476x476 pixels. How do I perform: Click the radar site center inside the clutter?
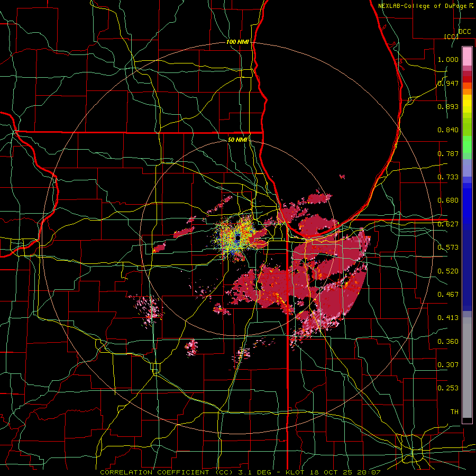click(x=237, y=237)
